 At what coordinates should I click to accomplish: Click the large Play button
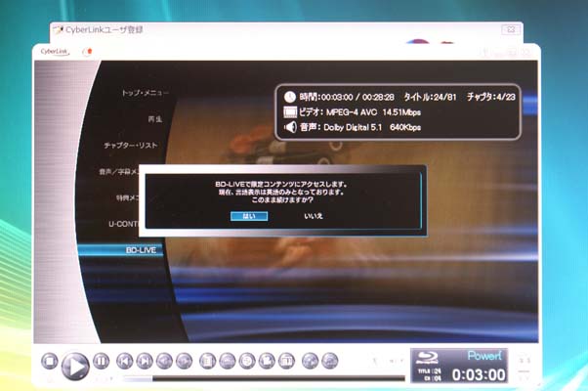(75, 366)
